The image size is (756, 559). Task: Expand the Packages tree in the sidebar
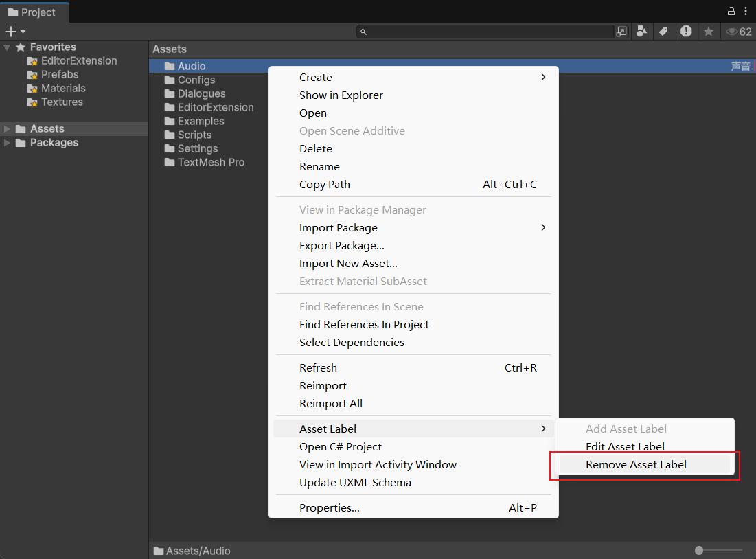pos(8,143)
